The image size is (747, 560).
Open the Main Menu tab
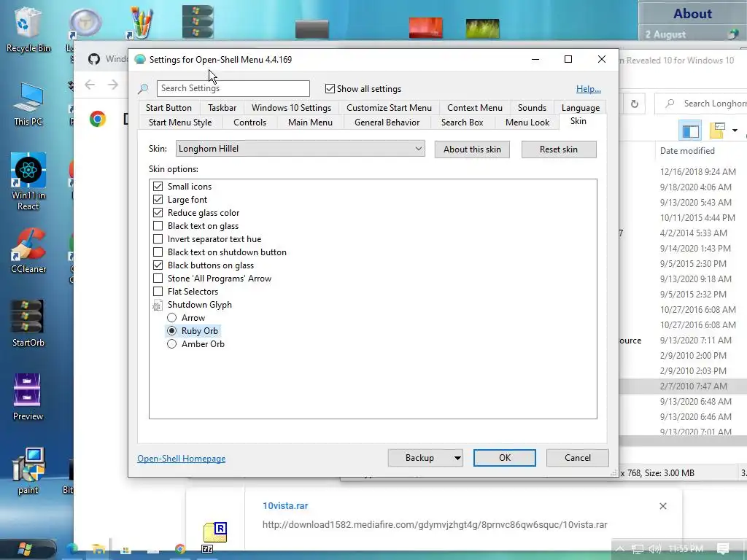click(x=310, y=122)
